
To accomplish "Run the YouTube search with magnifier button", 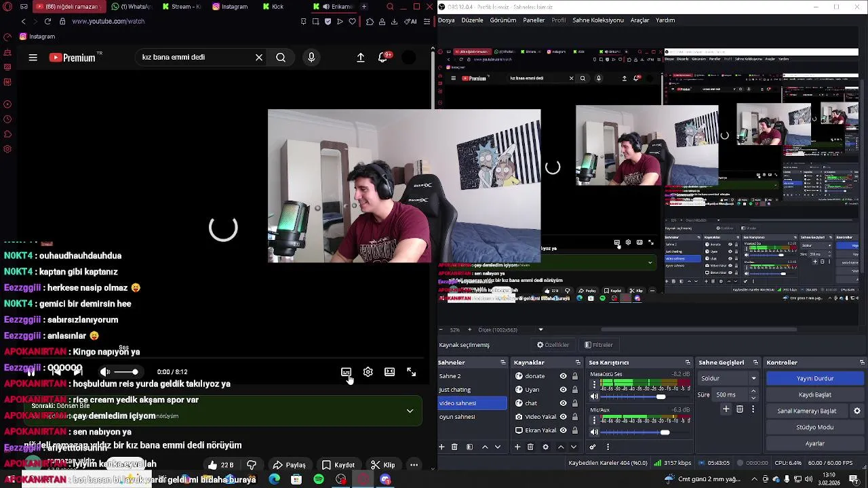I will click(281, 58).
